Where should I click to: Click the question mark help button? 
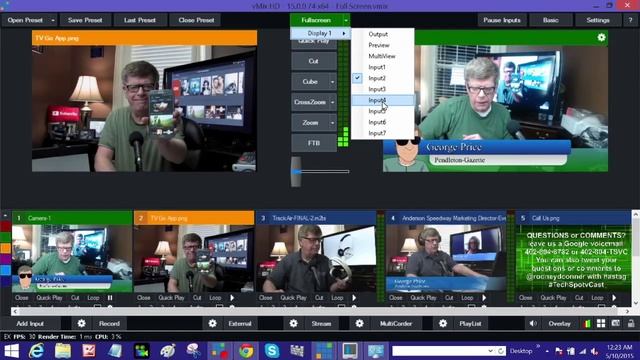click(x=630, y=20)
